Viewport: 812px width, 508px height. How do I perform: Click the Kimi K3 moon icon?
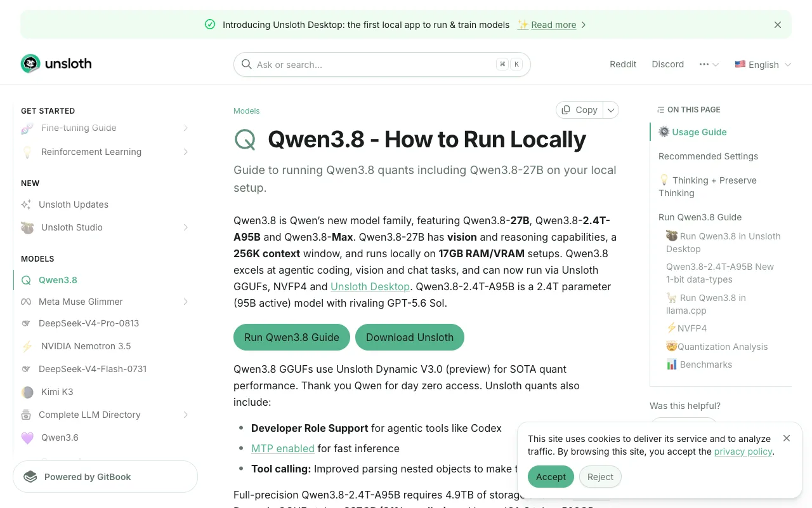[27, 392]
